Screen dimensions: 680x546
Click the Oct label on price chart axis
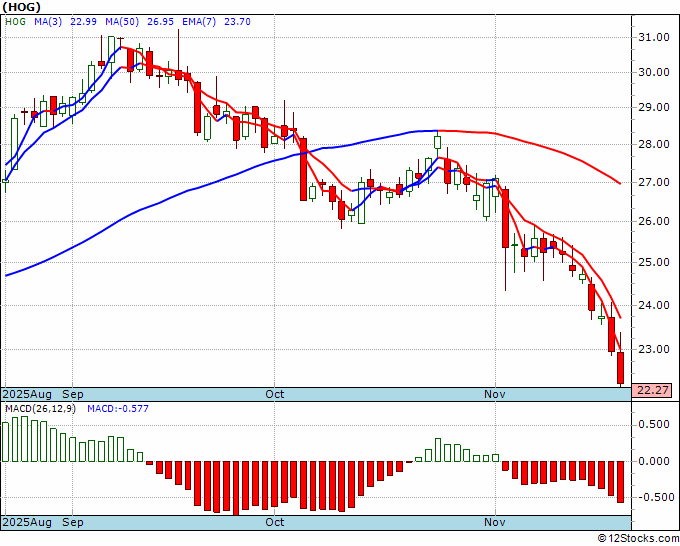275,394
